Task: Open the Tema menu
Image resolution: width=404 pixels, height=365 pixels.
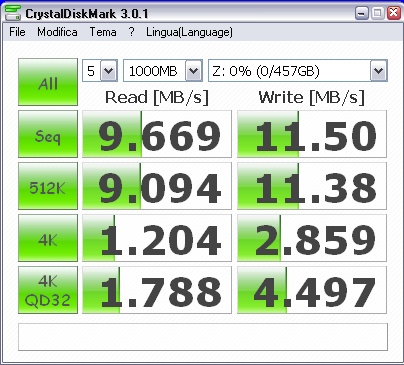Action: pos(103,32)
